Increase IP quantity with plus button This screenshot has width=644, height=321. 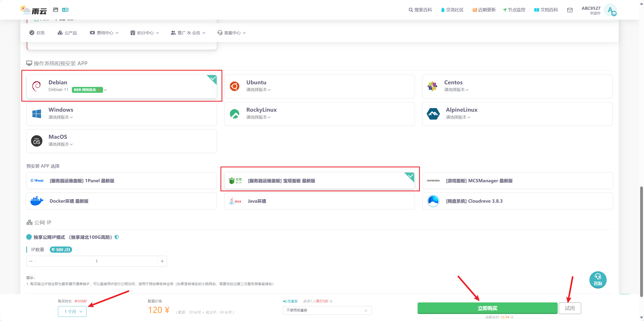pos(162,261)
